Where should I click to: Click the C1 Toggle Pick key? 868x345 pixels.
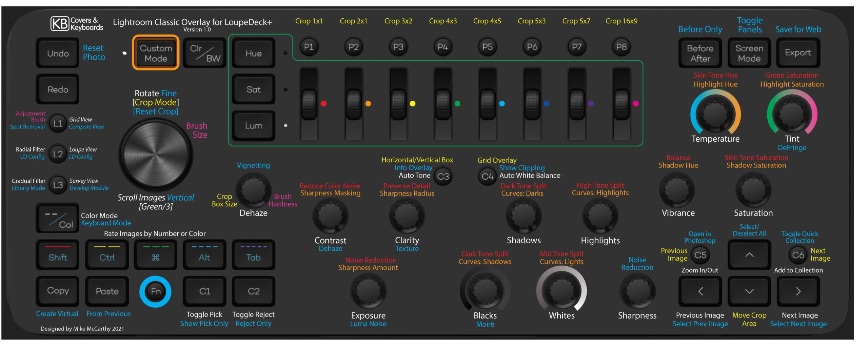click(x=204, y=291)
